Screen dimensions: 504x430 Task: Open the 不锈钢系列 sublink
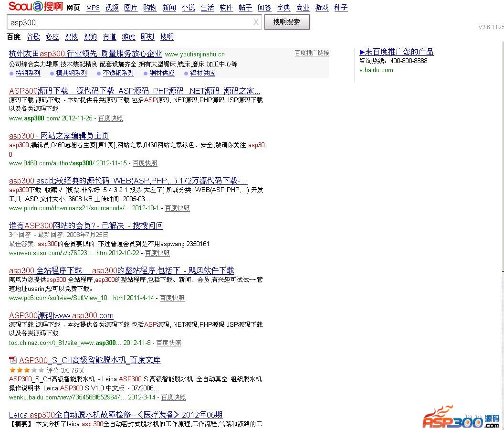coord(118,73)
